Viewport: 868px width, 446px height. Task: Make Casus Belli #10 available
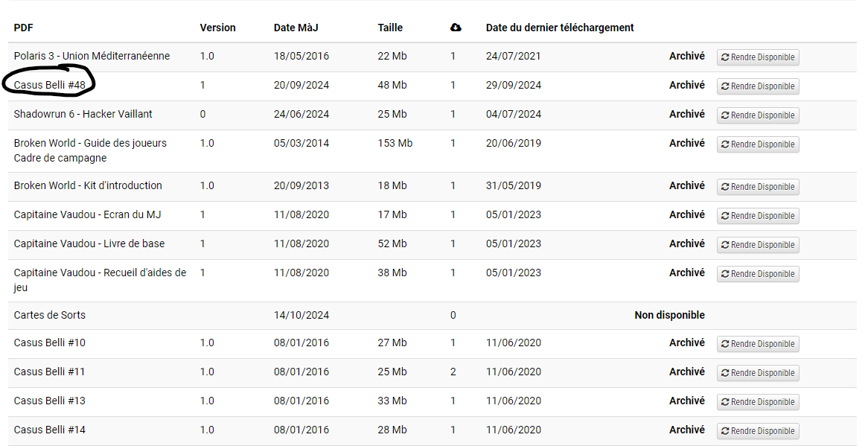tap(758, 344)
